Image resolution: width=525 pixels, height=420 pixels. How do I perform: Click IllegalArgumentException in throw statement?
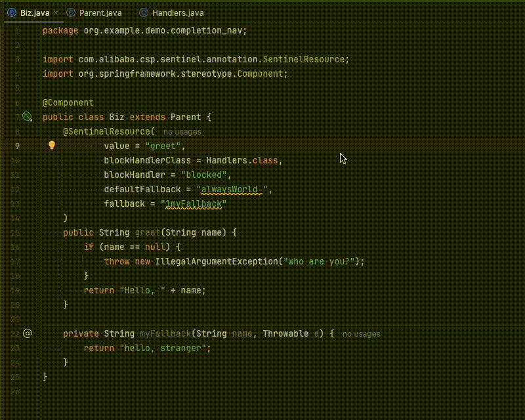(217, 261)
